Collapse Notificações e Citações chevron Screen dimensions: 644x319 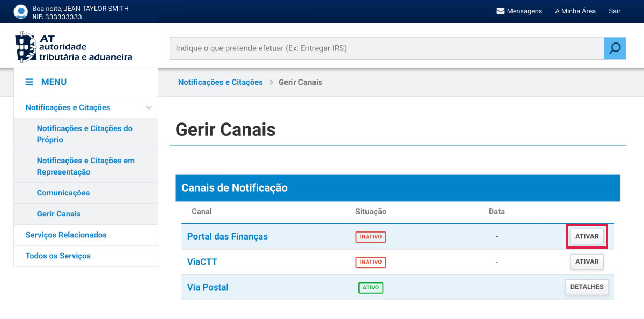coord(149,107)
